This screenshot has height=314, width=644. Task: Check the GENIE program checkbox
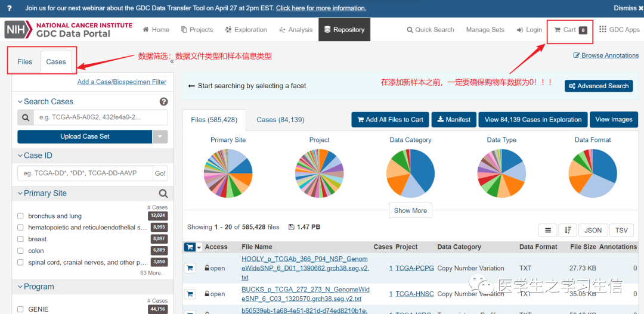[20, 309]
